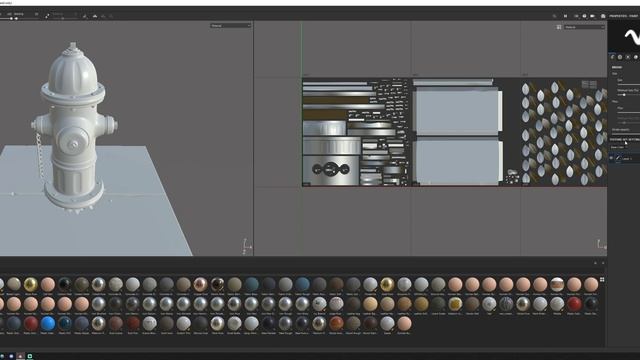Click the layout icon beside 2D view dropdown
The height and width of the screenshot is (360, 640).
tap(559, 27)
